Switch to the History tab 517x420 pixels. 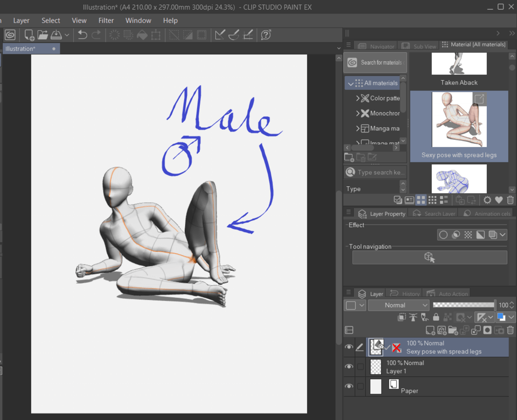point(405,294)
